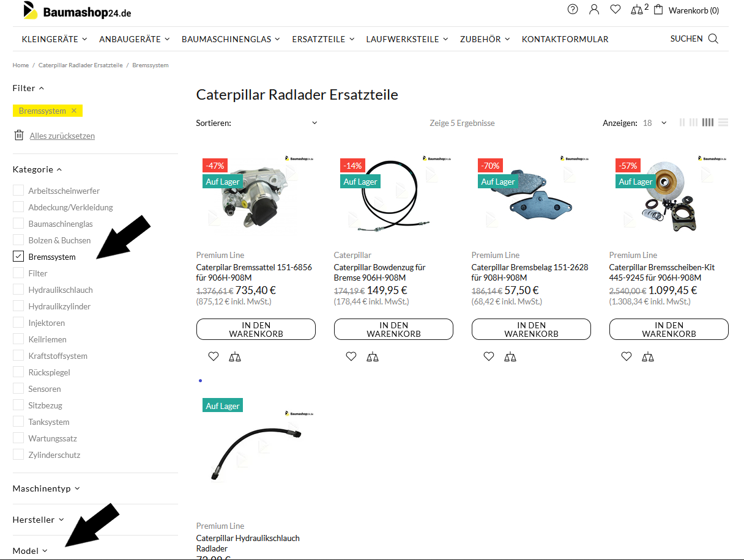Check the Hydraulikschlauch category checkbox
The image size is (744, 560).
point(18,289)
